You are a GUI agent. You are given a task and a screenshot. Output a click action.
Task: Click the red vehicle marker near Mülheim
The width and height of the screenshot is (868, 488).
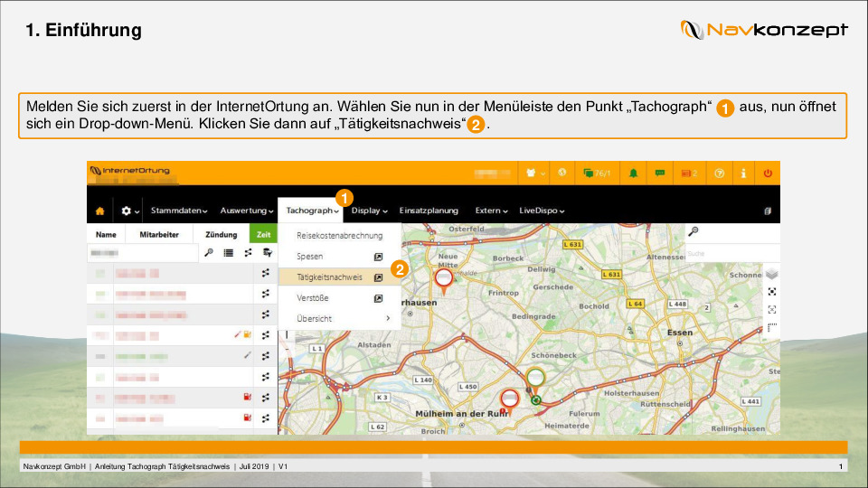click(509, 401)
